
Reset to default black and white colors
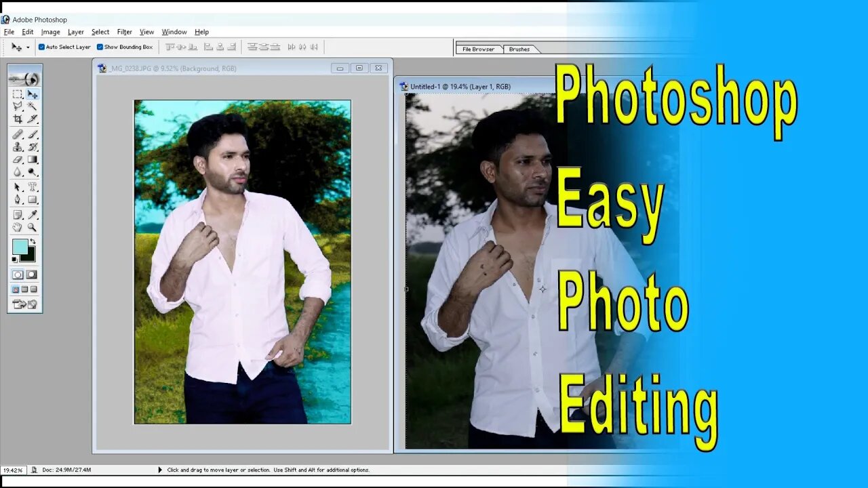click(14, 260)
